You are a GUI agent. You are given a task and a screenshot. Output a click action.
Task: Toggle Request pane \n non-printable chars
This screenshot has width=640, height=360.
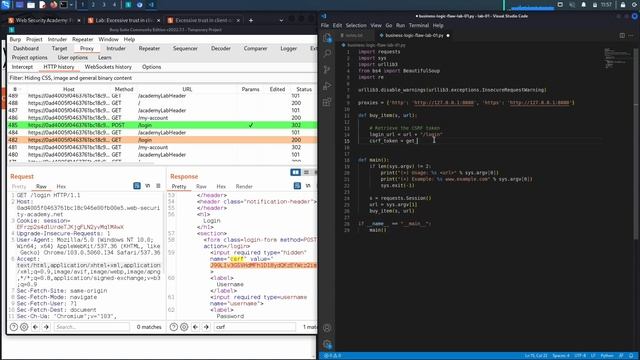point(148,186)
